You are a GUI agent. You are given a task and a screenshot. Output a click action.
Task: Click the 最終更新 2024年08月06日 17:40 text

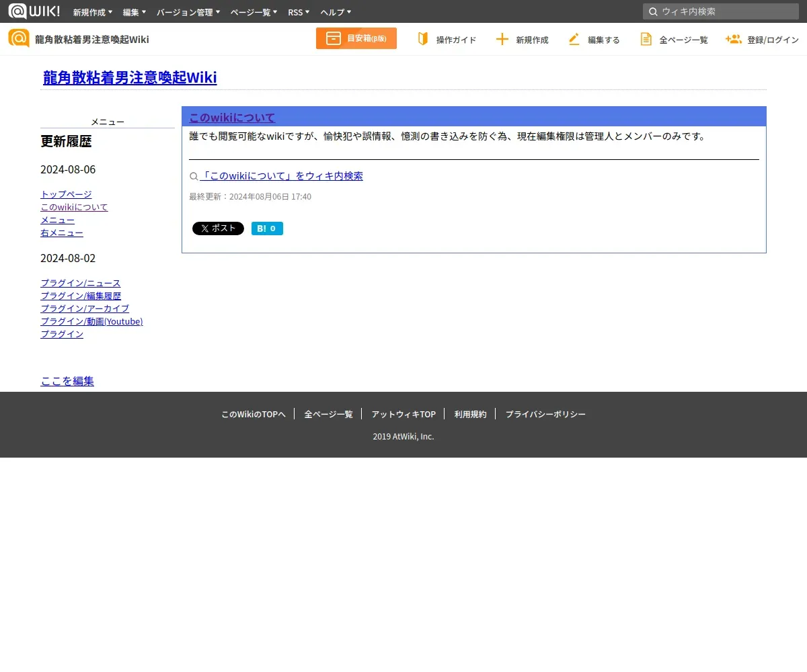250,197
